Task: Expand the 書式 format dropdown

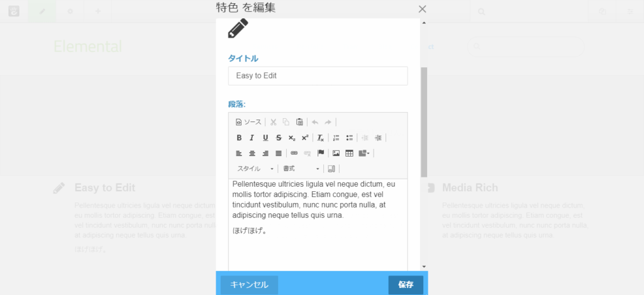Action: [x=301, y=169]
